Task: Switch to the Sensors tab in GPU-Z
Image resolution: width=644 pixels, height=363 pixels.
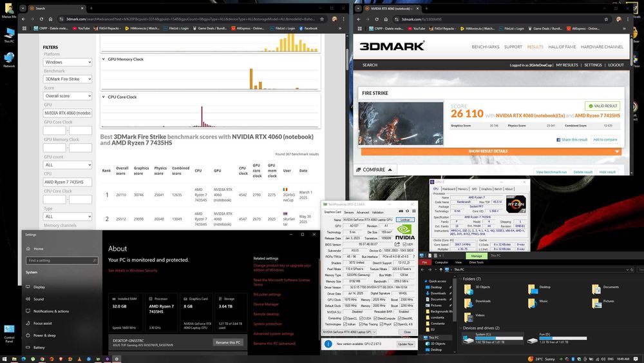Action: coord(348,212)
